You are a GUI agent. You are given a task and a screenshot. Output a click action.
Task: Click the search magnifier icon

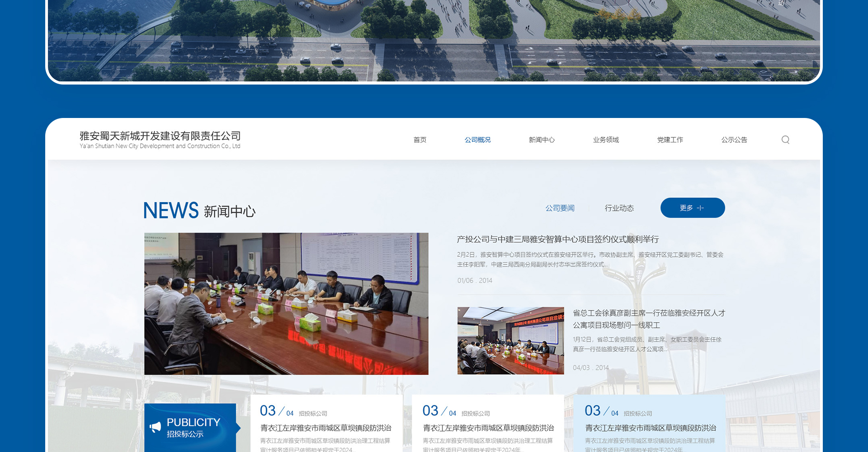click(785, 140)
